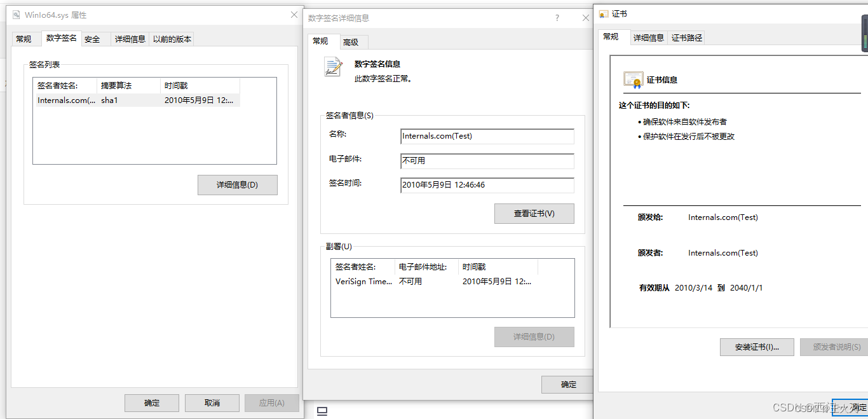Click the 查看证书(V) button
Screen dimensions: 868x419
(x=534, y=214)
